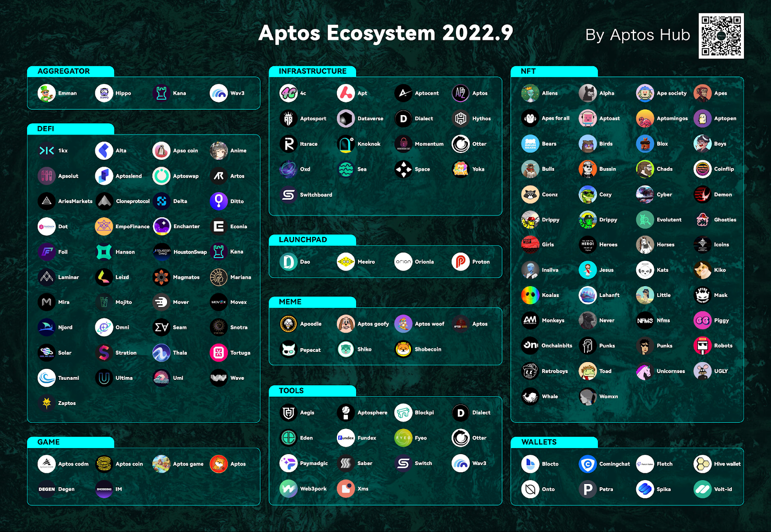This screenshot has width=771, height=532.
Task: Click the Ape society NFT avatar
Action: pyautogui.click(x=645, y=93)
